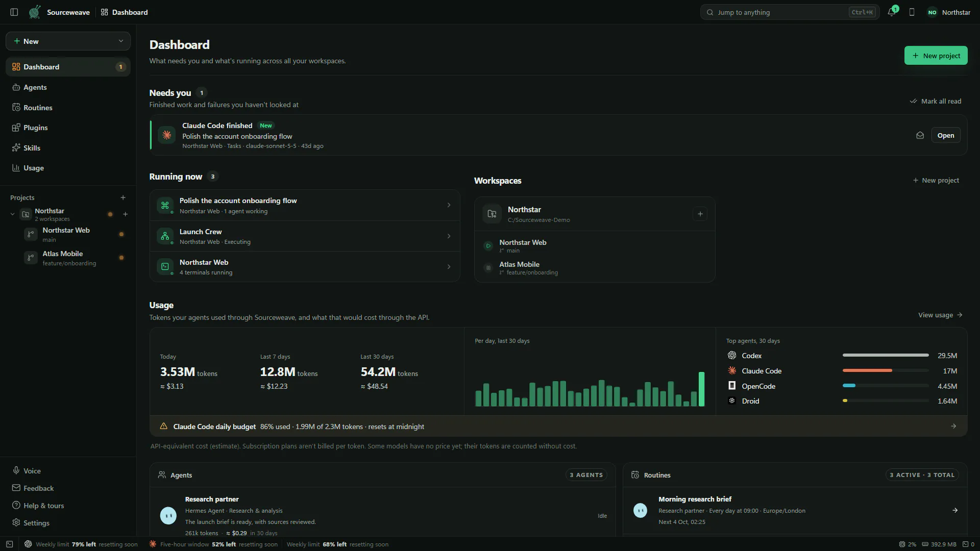980x551 pixels.
Task: Focus the Jump to anything search field
Action: (790, 12)
